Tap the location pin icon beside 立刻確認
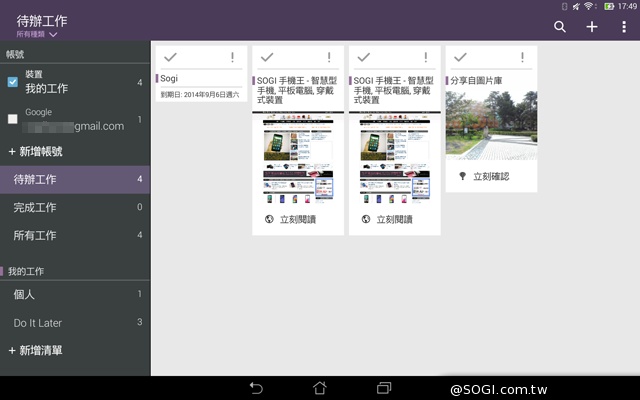 pos(462,176)
